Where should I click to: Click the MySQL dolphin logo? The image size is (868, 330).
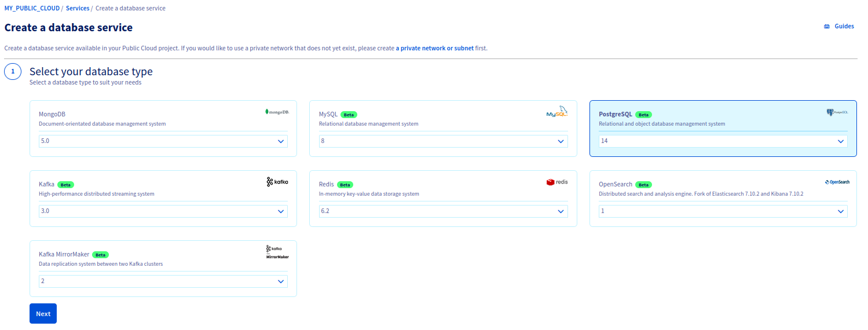tap(557, 112)
